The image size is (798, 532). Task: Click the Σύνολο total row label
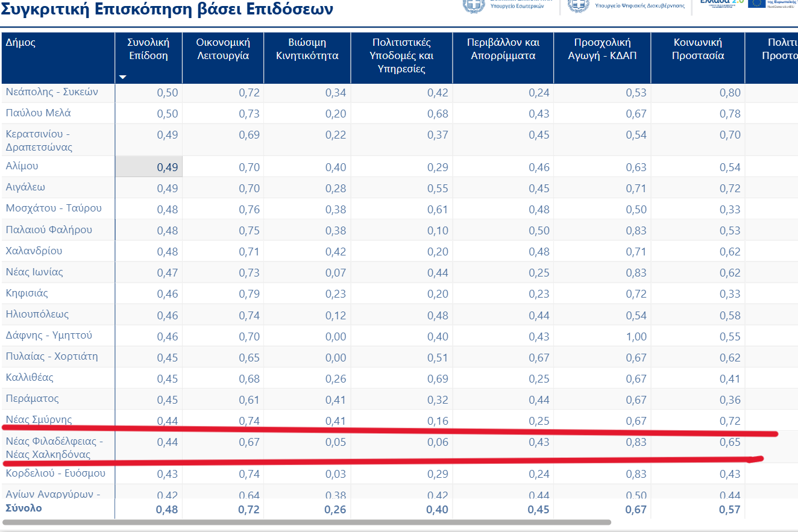(24, 508)
